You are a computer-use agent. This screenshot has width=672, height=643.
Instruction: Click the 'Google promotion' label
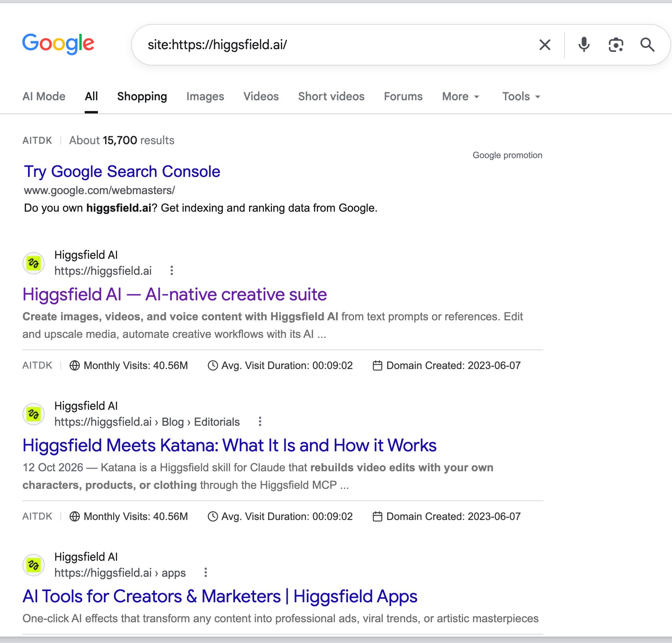507,155
